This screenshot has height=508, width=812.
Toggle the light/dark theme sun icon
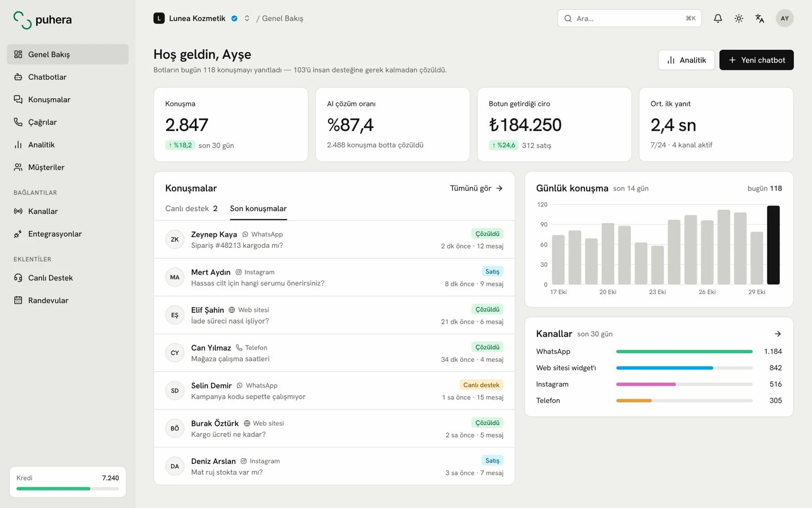click(739, 18)
